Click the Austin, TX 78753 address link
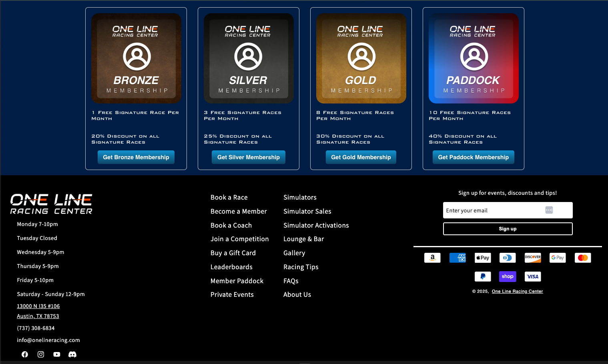 point(38,316)
